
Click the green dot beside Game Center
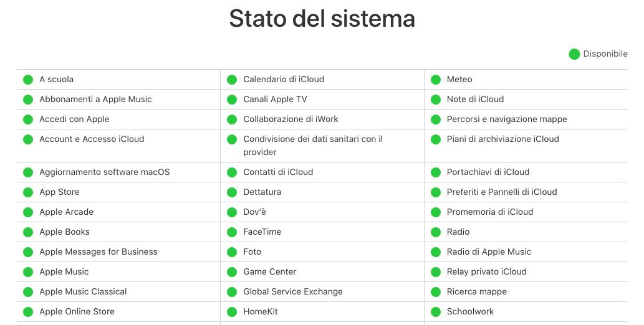pos(232,272)
